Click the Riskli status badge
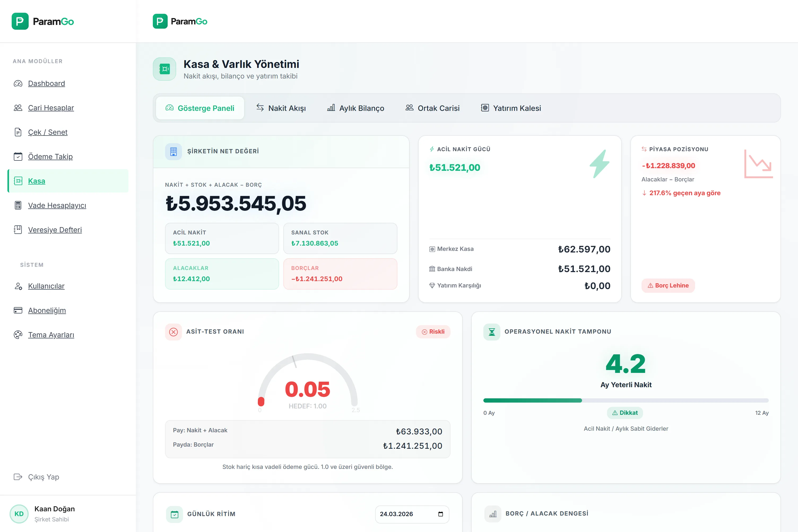 433,332
